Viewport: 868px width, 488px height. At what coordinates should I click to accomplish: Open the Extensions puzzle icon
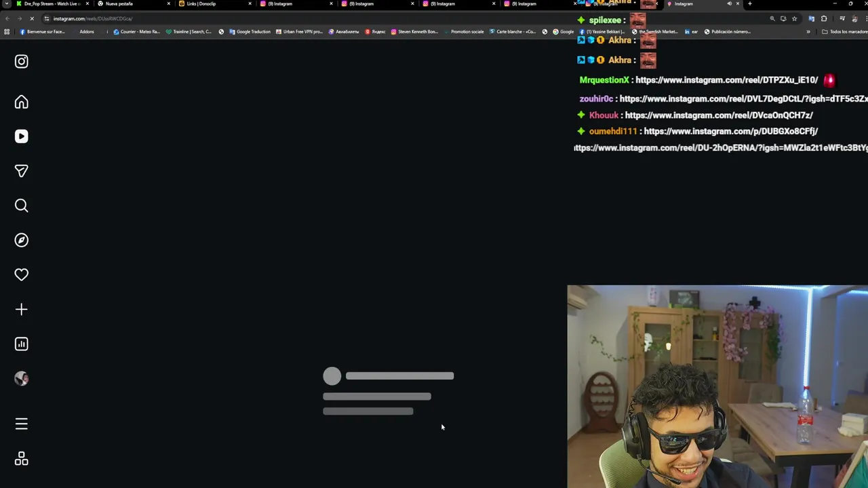click(x=824, y=18)
